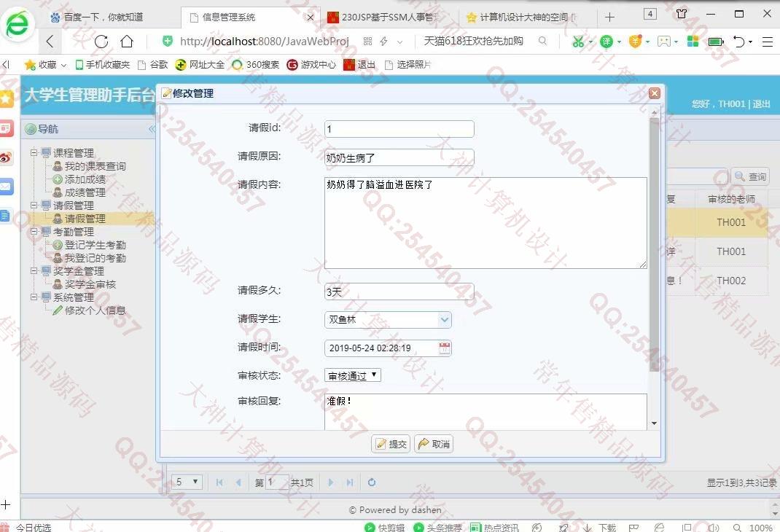Click the 审核回复 text area
The image size is (780, 532).
pyautogui.click(x=485, y=412)
